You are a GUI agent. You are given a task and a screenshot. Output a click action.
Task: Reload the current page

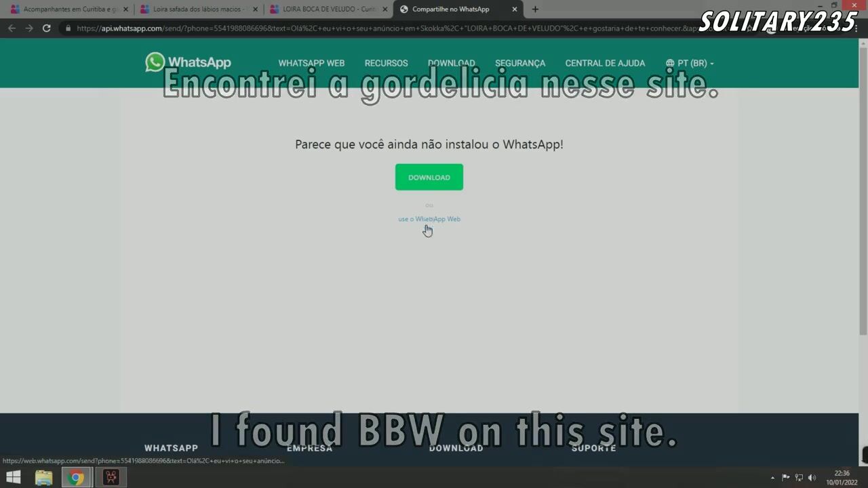(47, 28)
